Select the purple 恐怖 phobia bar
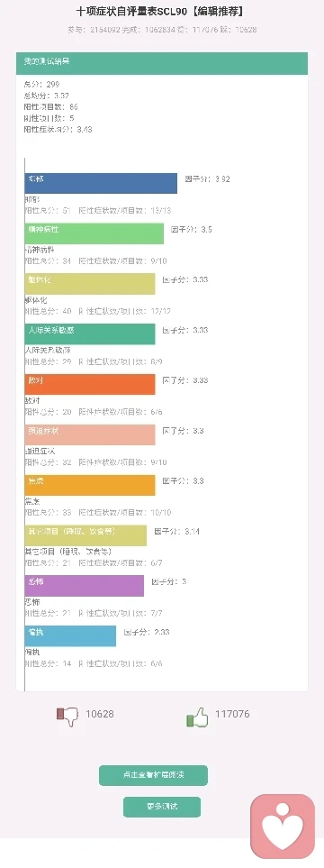The height and width of the screenshot is (868, 324). [84, 586]
